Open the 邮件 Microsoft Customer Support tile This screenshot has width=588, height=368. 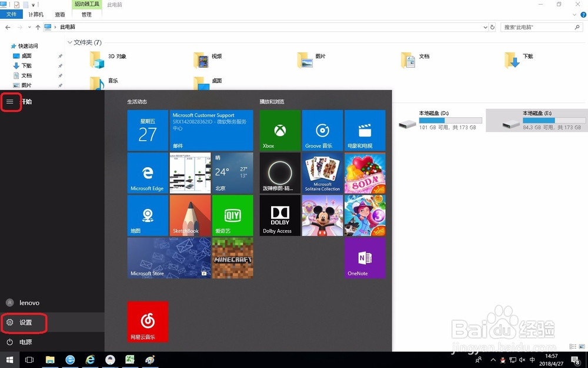coord(212,130)
